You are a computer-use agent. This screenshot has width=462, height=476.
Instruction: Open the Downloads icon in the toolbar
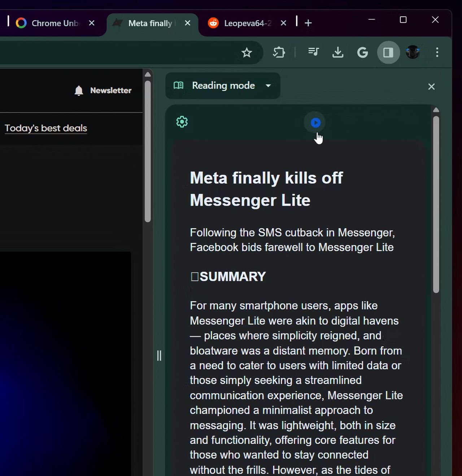point(338,52)
